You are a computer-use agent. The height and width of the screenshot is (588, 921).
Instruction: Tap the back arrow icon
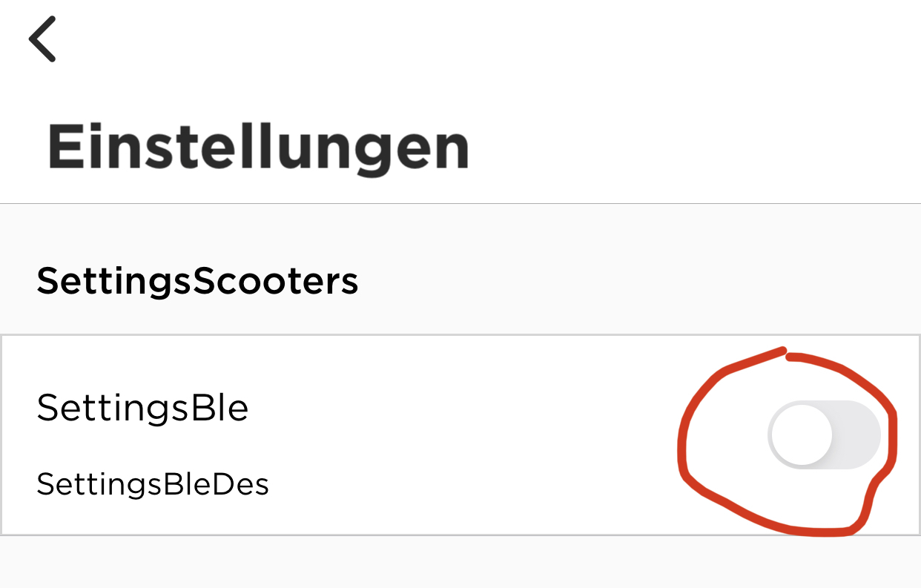42,39
